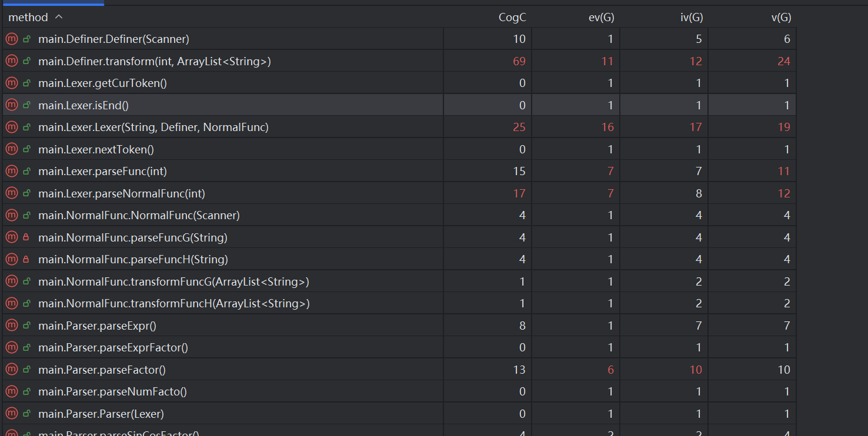Click method icon for main.Definer.Definer(Scanner)
Screen dimensions: 868x436
11,39
